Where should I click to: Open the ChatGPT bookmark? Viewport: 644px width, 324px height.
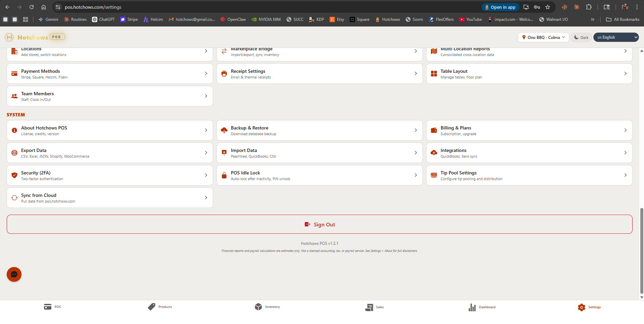[x=103, y=19]
